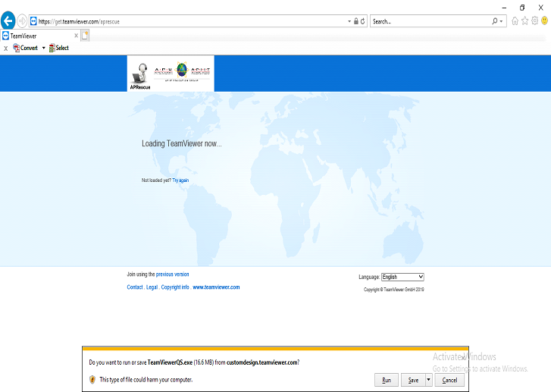Close the download notification bar

pos(464,357)
